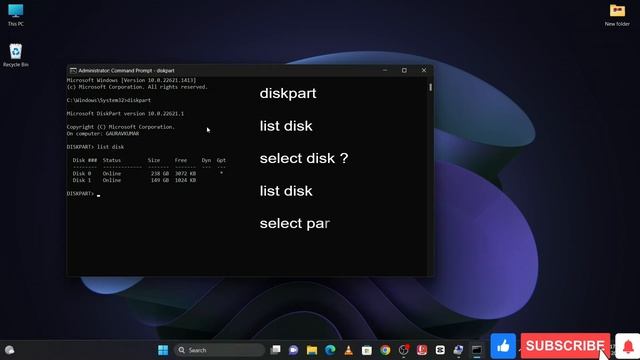The image size is (640, 360).
Task: Click the 'Size' column header in table
Action: (154, 160)
